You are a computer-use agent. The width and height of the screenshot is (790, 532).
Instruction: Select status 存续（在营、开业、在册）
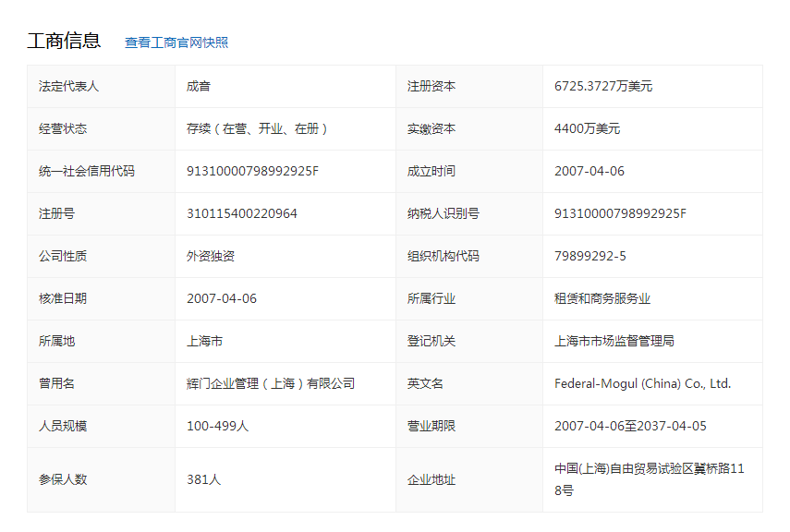point(257,128)
